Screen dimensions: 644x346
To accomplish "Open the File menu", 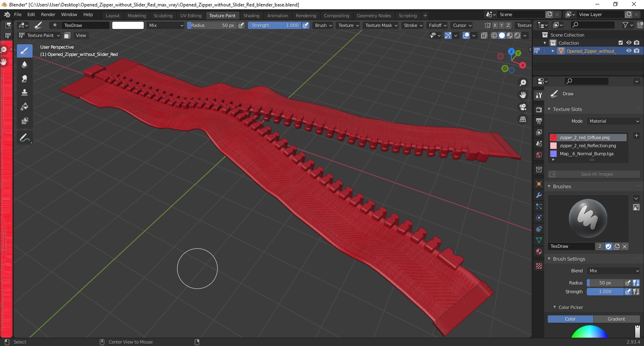I will (x=18, y=14).
